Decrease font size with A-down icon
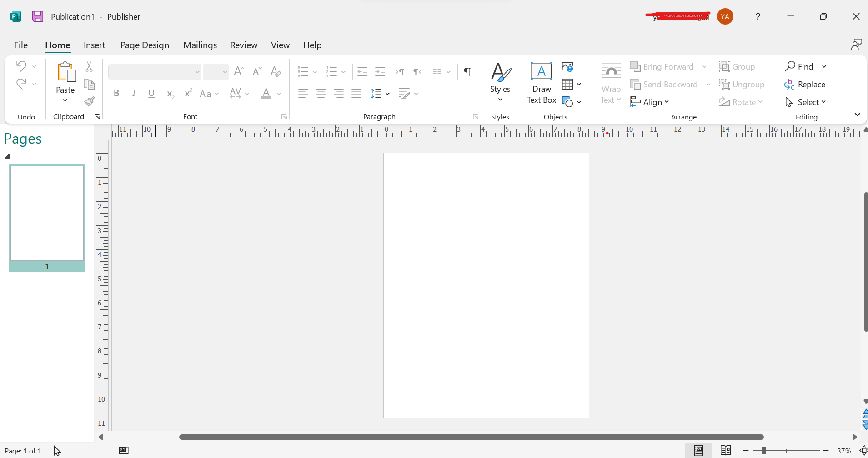Image resolution: width=868 pixels, height=458 pixels. tap(257, 71)
